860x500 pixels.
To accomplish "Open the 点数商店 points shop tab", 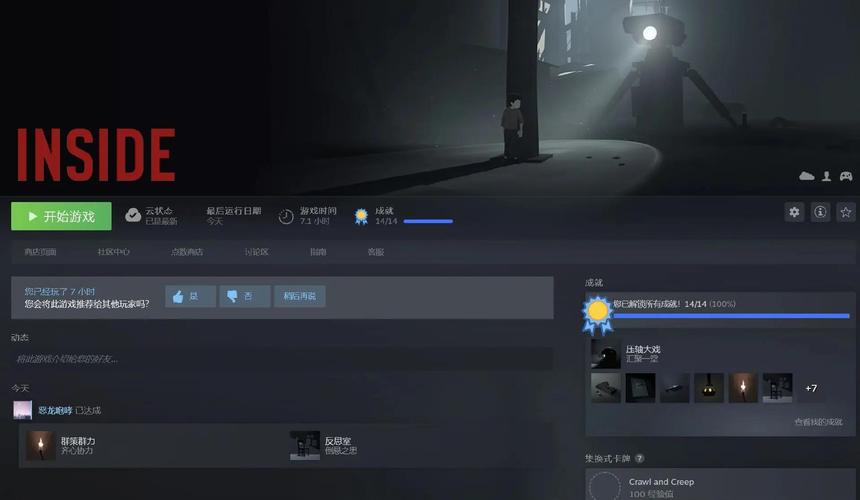I will [186, 252].
